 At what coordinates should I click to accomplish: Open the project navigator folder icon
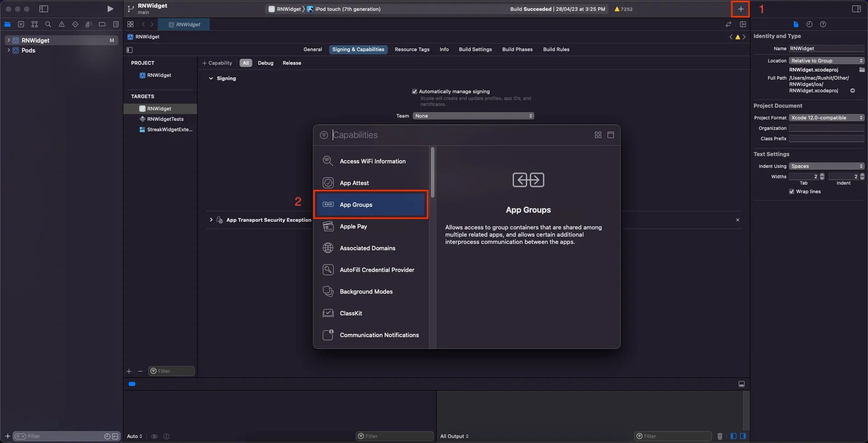[8, 24]
